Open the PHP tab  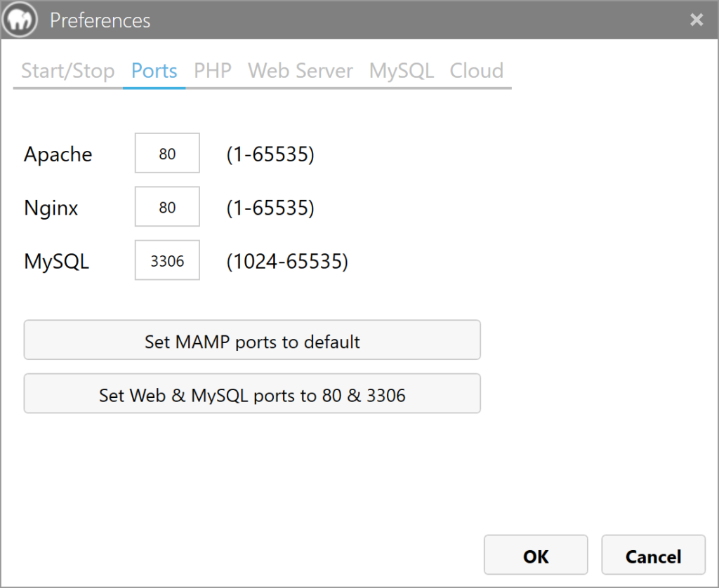213,71
